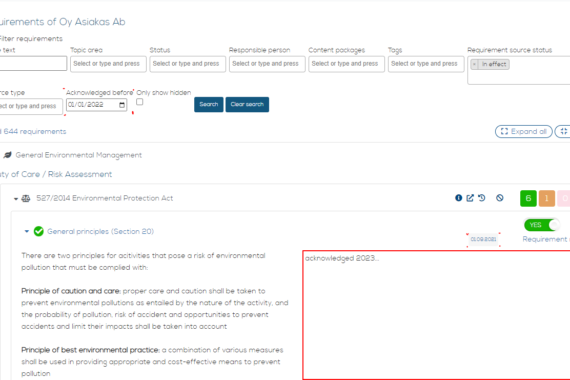Click the 'Filter requirements' label

tap(31, 39)
